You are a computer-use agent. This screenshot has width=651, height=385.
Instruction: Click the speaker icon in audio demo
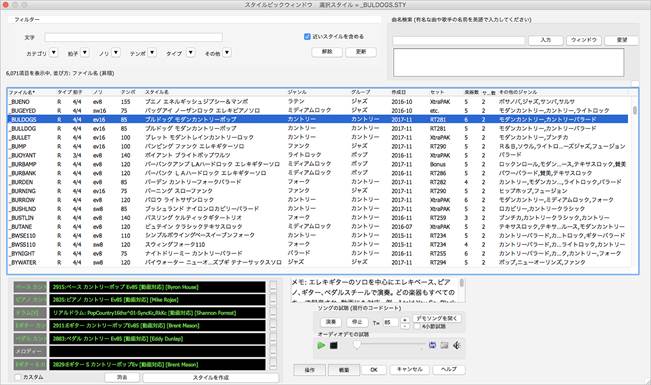457,345
